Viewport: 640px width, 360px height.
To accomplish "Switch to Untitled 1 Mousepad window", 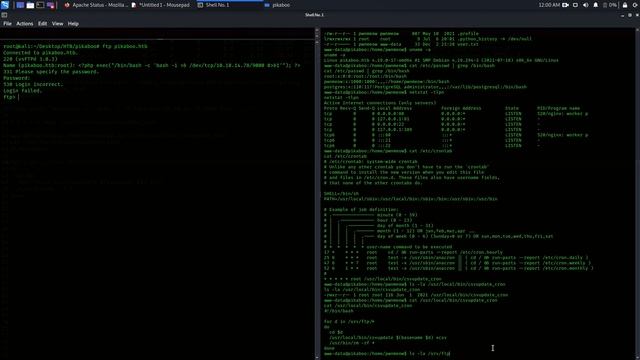I will (160, 5).
